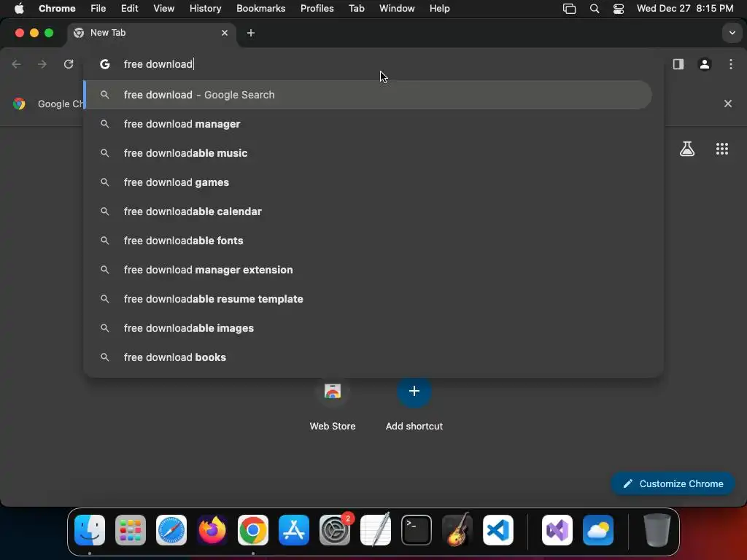Open the Bookmarks menu
747x560 pixels.
pos(261,9)
